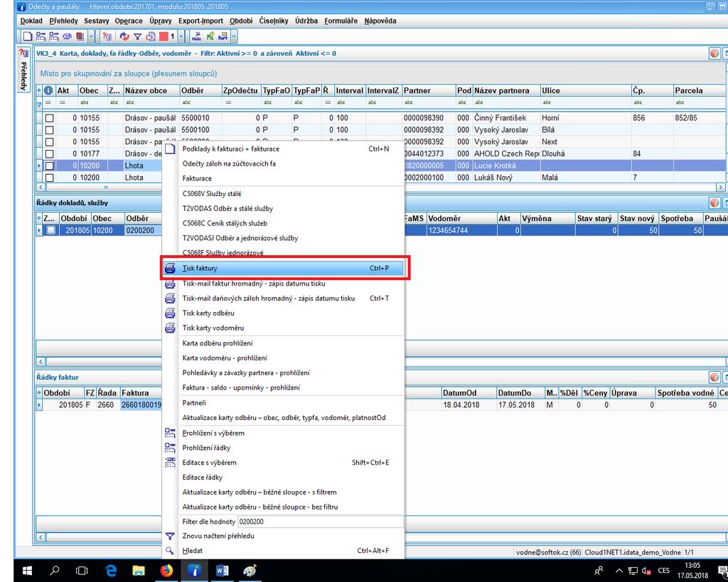Click the orange globe icon beside Řádky dokladů, služby
728x582 pixels.
point(714,203)
